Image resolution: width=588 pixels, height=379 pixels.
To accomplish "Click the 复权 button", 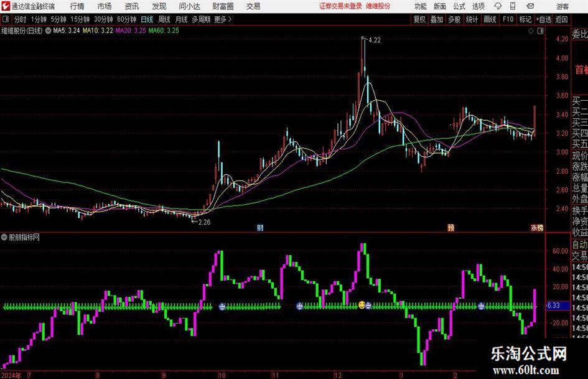I will [x=419, y=19].
